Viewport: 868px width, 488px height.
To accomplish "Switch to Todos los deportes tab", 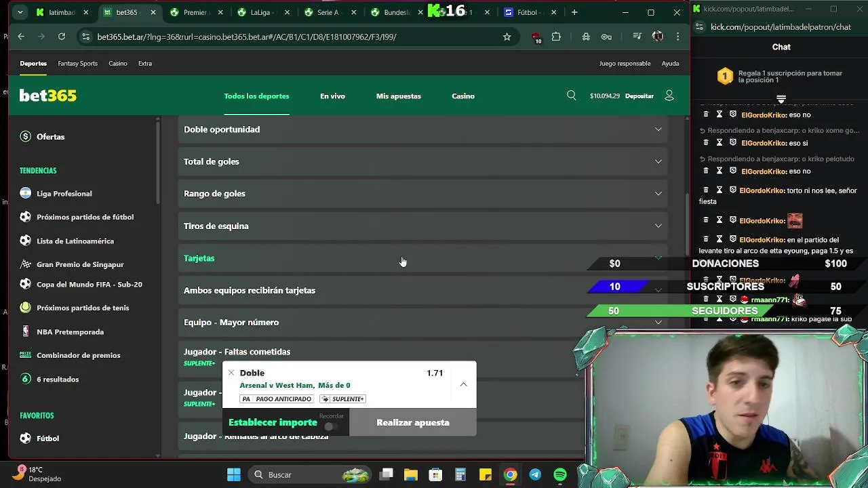I will [x=256, y=96].
